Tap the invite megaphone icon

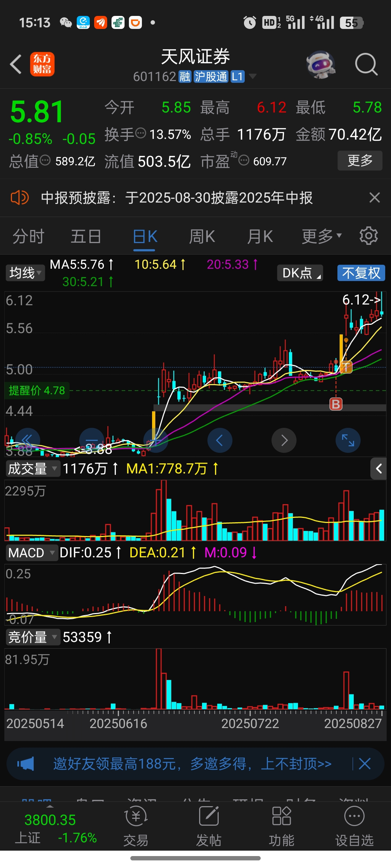pyautogui.click(x=26, y=764)
